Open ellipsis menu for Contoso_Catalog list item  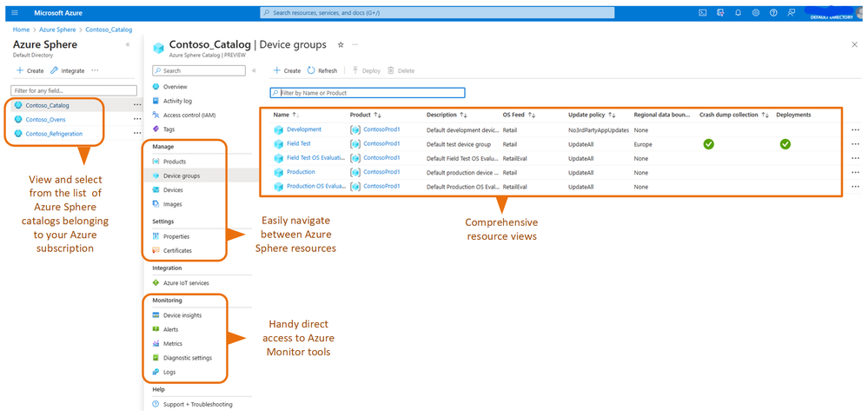point(137,104)
